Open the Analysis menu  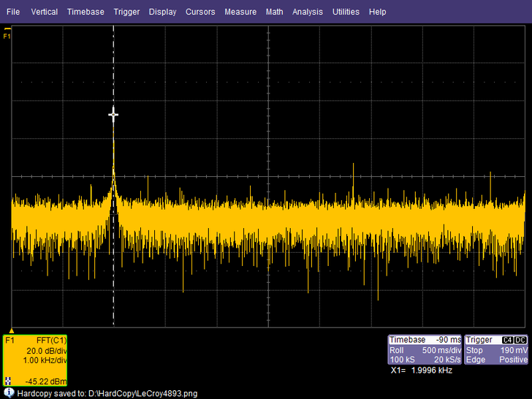click(x=307, y=12)
